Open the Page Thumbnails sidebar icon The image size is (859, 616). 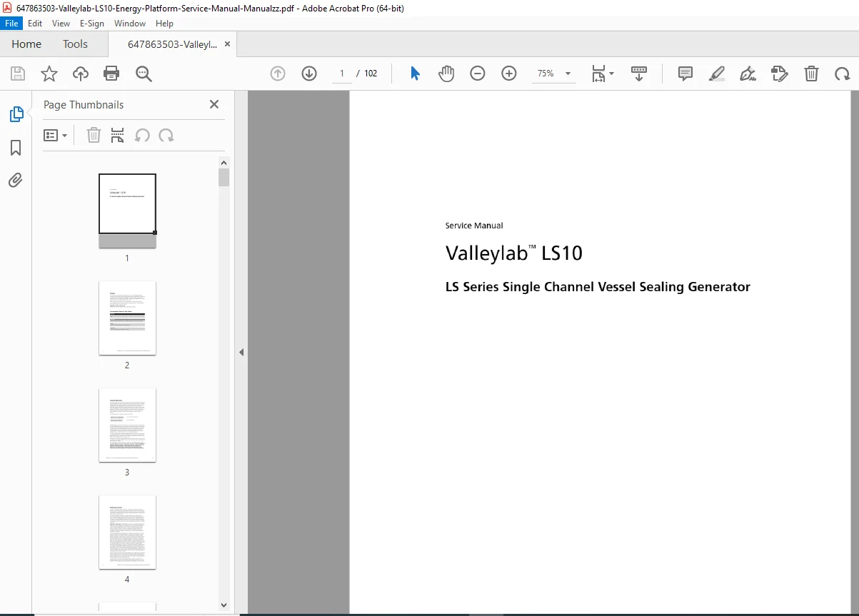point(16,114)
